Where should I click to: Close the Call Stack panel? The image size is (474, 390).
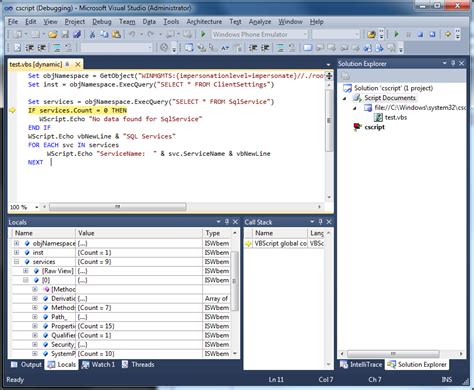pyautogui.click(x=329, y=222)
